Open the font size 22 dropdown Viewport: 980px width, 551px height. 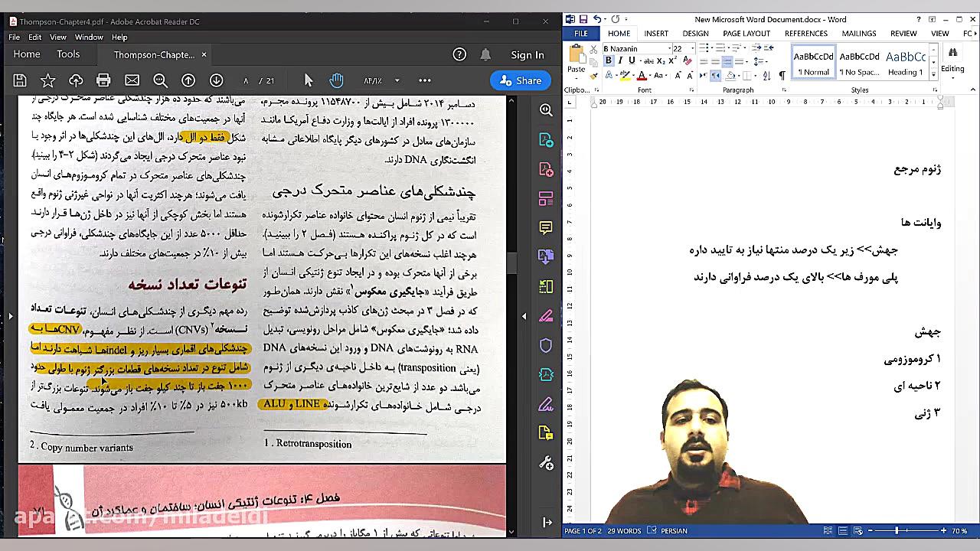[x=691, y=49]
